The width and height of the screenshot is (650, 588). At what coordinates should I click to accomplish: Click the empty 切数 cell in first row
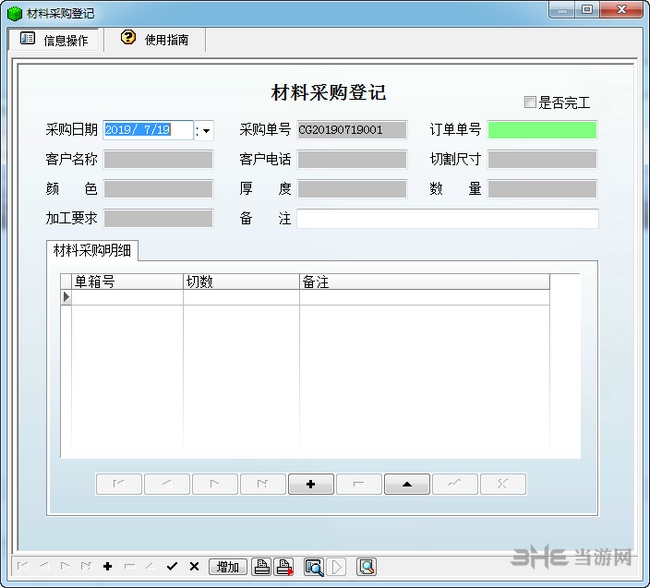241,297
